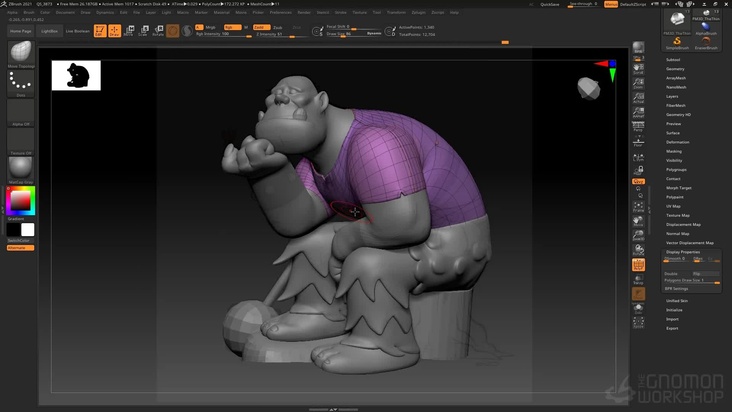
Task: Click the SwitchColor button
Action: [21, 240]
